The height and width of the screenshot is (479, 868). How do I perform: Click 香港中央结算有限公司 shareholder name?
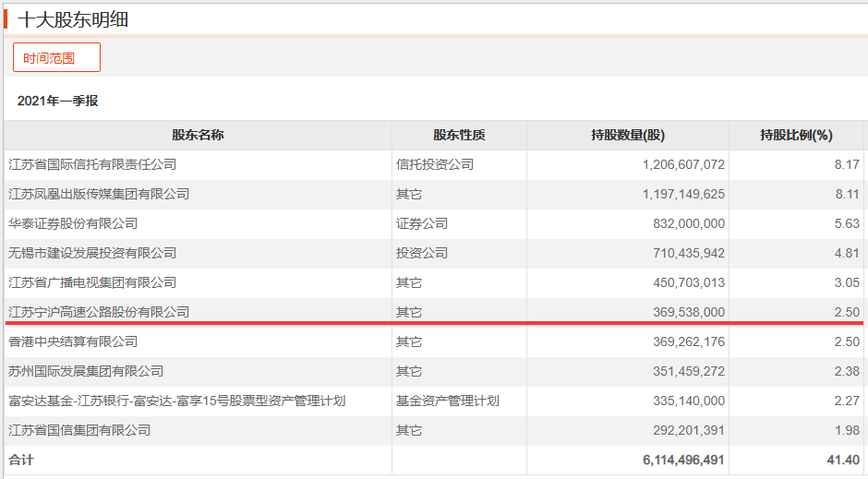pos(73,341)
